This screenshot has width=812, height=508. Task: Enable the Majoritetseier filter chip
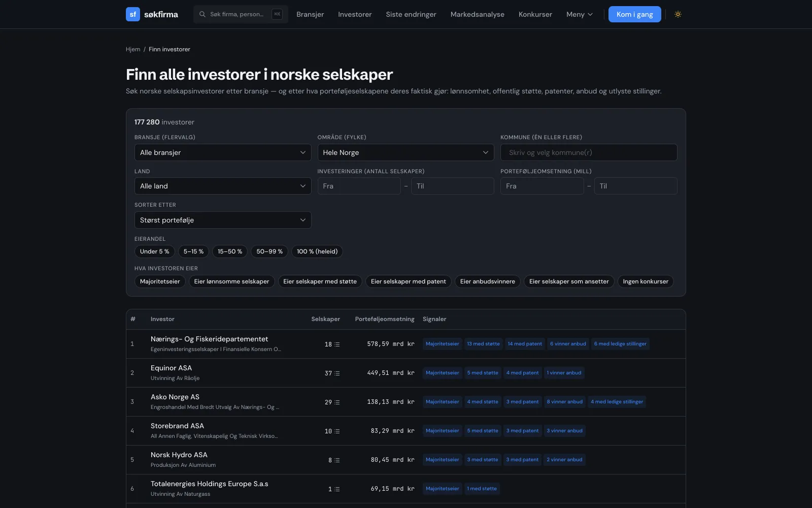click(160, 281)
